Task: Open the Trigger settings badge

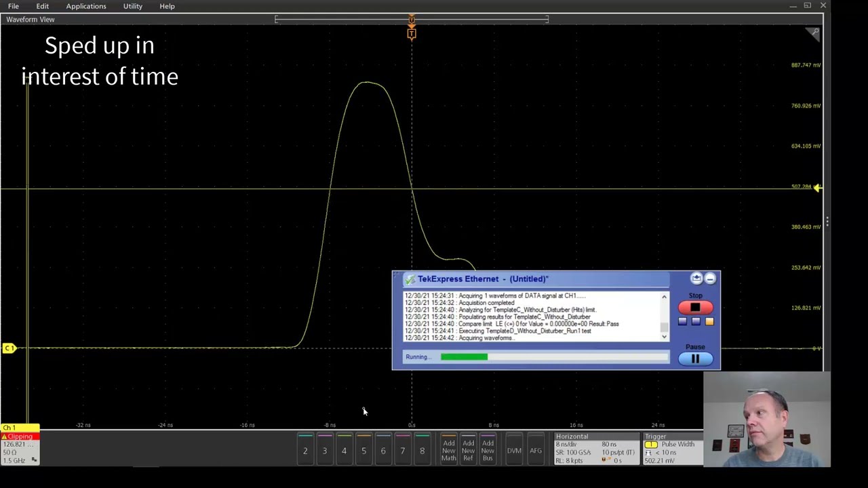Action: [673, 449]
